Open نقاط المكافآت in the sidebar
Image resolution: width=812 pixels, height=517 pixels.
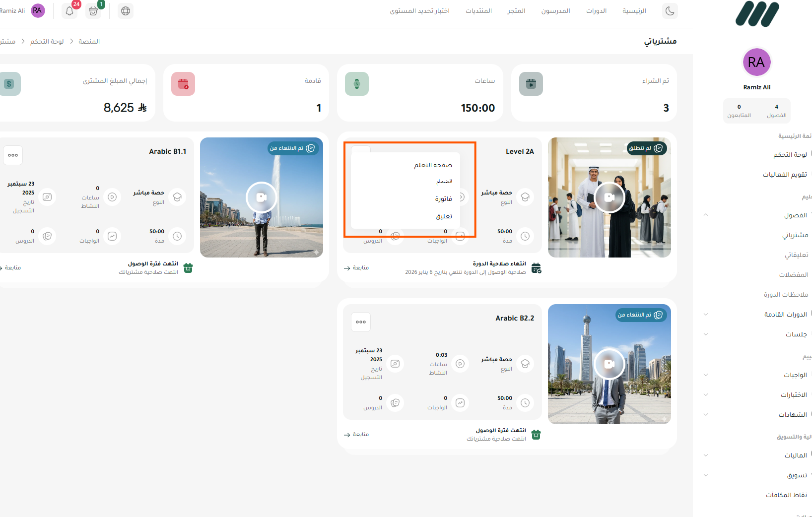[786, 495]
